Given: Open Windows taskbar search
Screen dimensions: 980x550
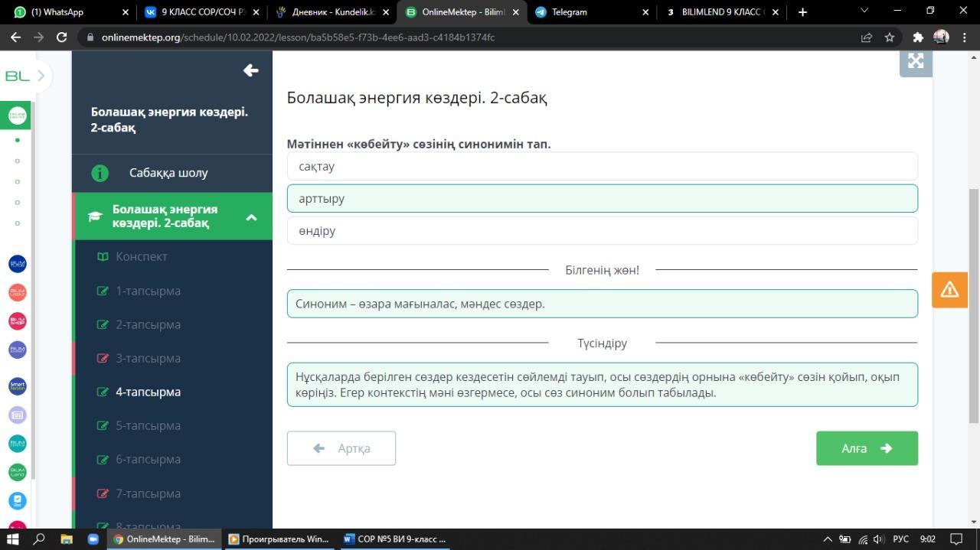Looking at the screenshot, I should pyautogui.click(x=40, y=539).
